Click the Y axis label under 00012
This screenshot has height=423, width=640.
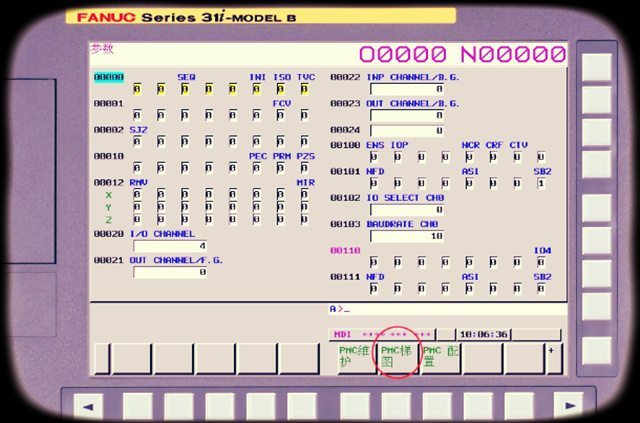[x=109, y=208]
